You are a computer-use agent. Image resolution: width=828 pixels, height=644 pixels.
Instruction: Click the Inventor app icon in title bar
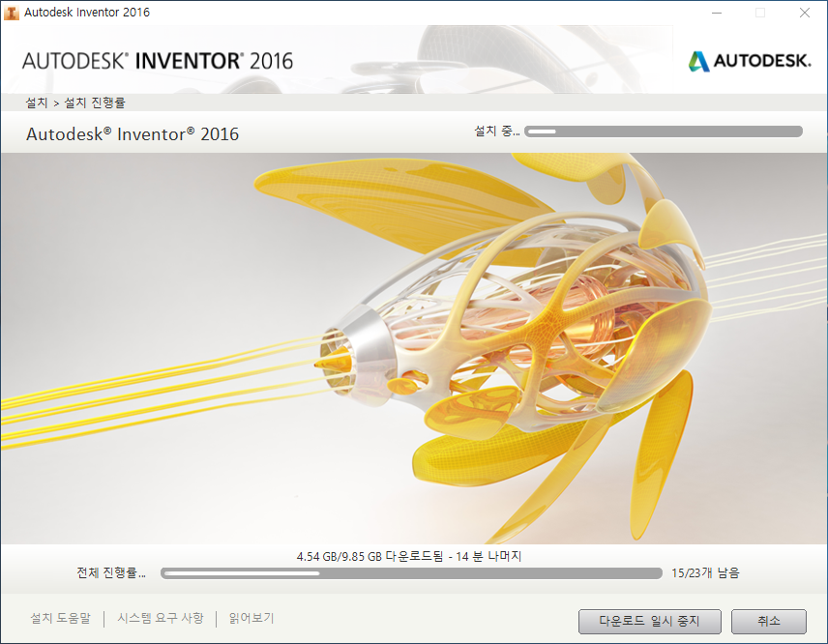coord(11,13)
